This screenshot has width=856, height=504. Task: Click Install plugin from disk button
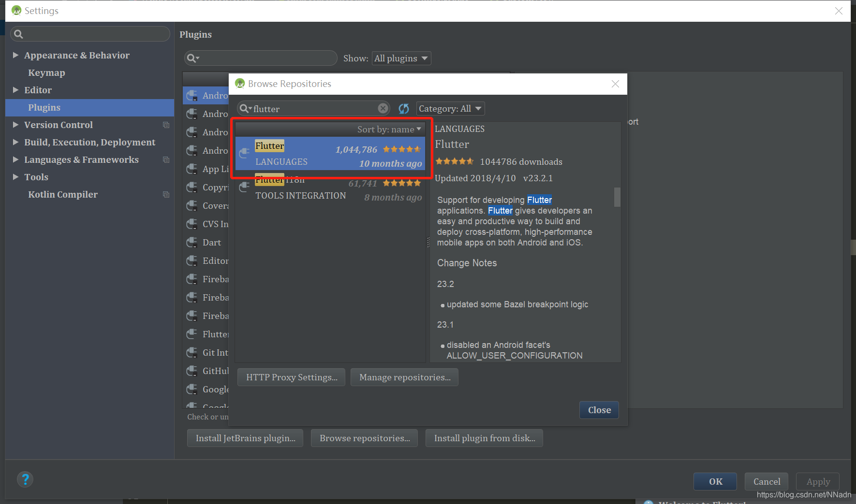(x=484, y=438)
